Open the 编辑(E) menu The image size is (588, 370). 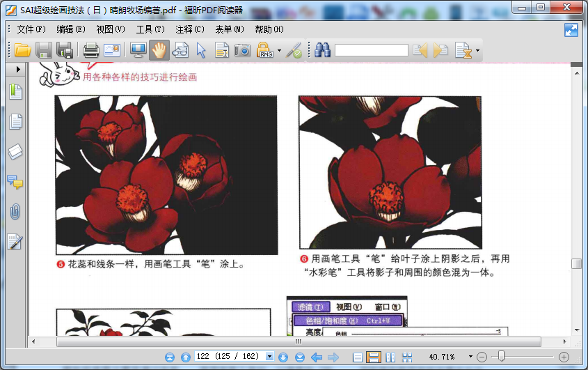tap(71, 29)
